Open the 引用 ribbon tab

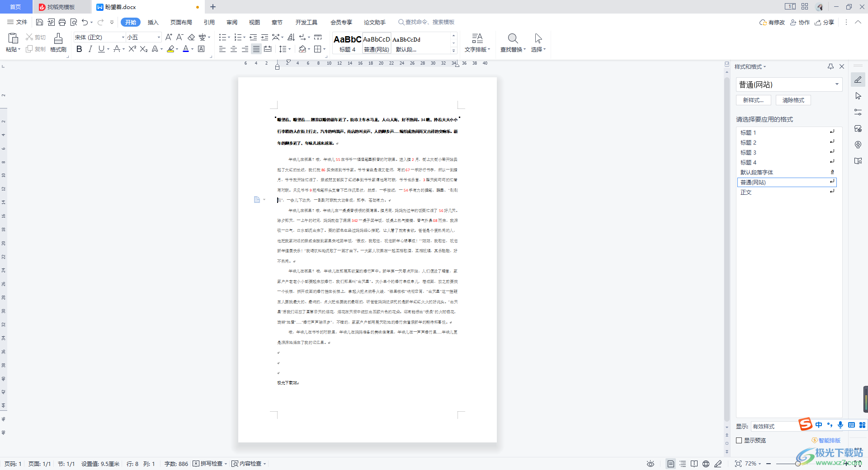tap(209, 22)
